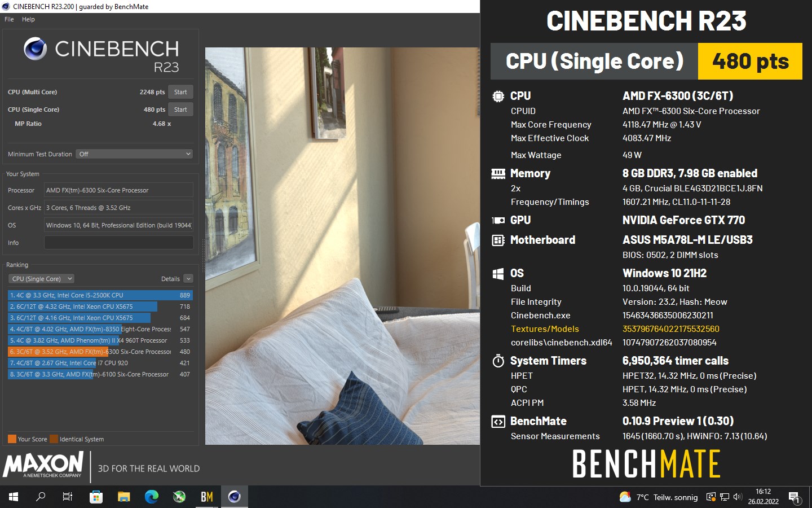Open the Windows Start menu
Screen dimensions: 812x508
pyautogui.click(x=14, y=497)
